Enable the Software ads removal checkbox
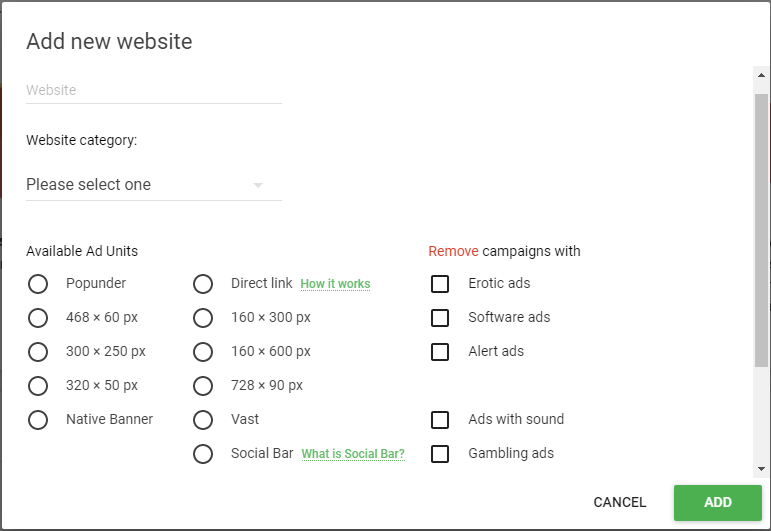The width and height of the screenshot is (771, 531). [x=440, y=318]
